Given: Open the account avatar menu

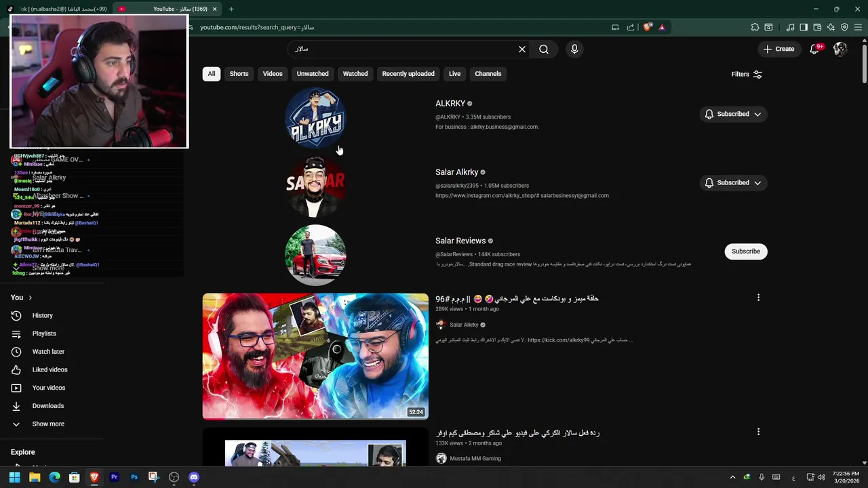Looking at the screenshot, I should coord(840,49).
